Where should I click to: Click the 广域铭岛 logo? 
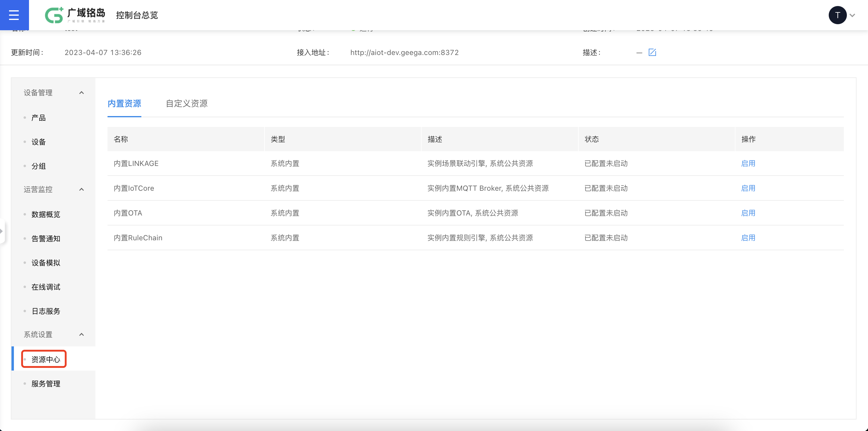(x=75, y=15)
